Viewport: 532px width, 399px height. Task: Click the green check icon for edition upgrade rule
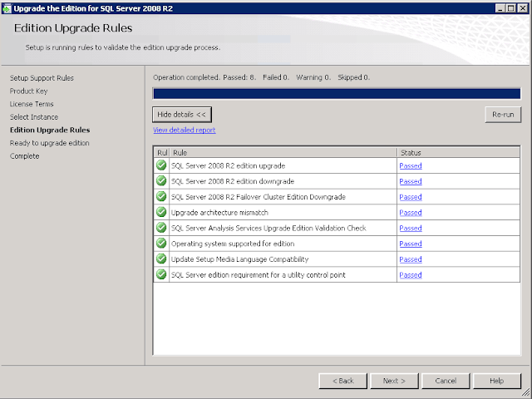[x=161, y=165]
